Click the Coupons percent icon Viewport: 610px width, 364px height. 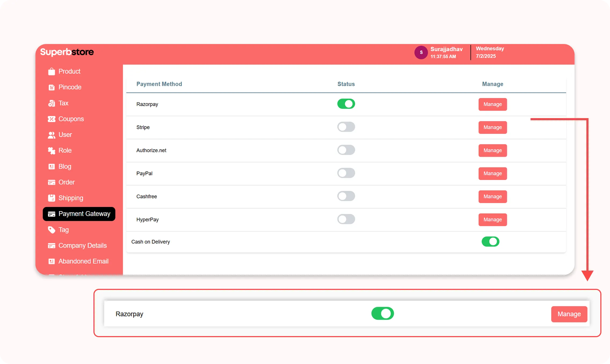51,119
